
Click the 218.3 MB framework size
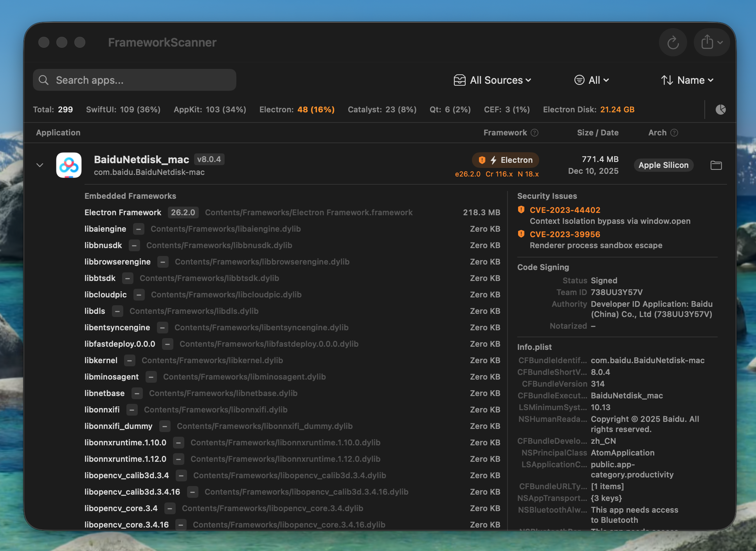coord(481,212)
